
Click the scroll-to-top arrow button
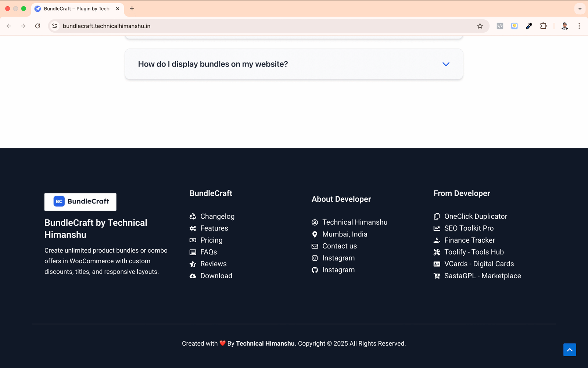click(569, 350)
